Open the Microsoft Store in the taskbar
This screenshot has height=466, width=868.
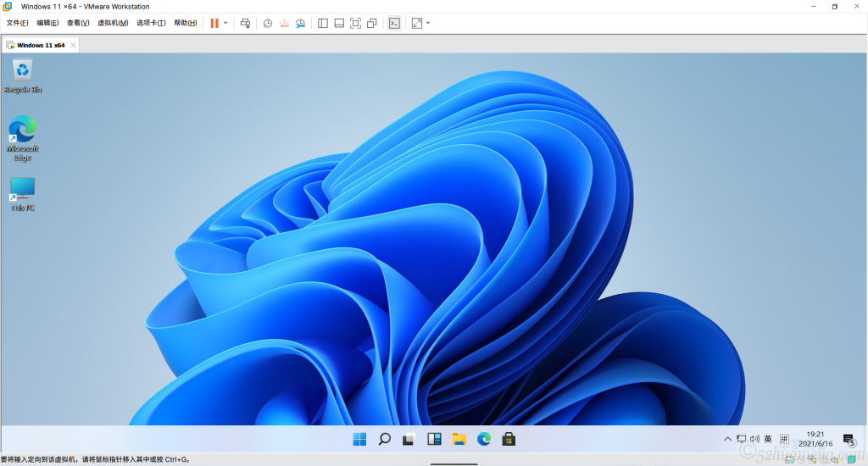(x=509, y=439)
